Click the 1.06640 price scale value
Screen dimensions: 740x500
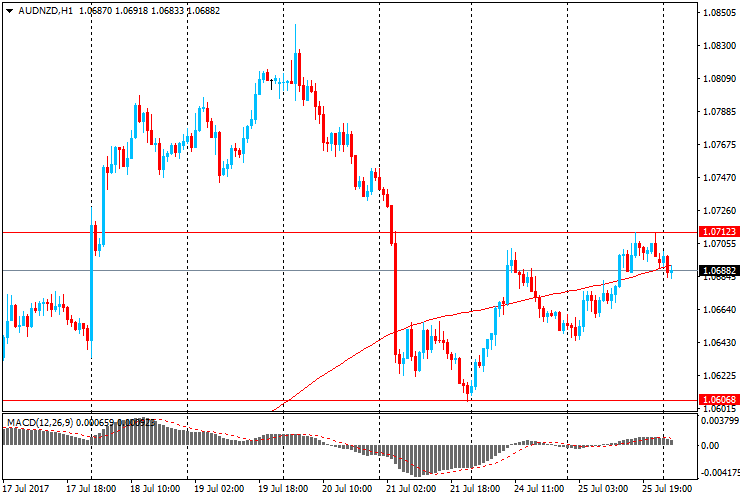click(719, 310)
